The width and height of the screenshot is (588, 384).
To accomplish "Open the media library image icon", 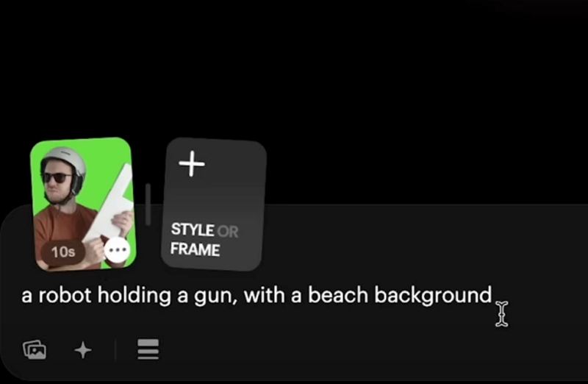I will point(35,350).
